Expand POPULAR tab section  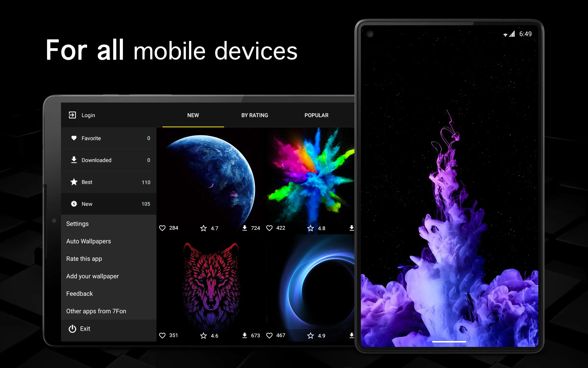coord(317,115)
